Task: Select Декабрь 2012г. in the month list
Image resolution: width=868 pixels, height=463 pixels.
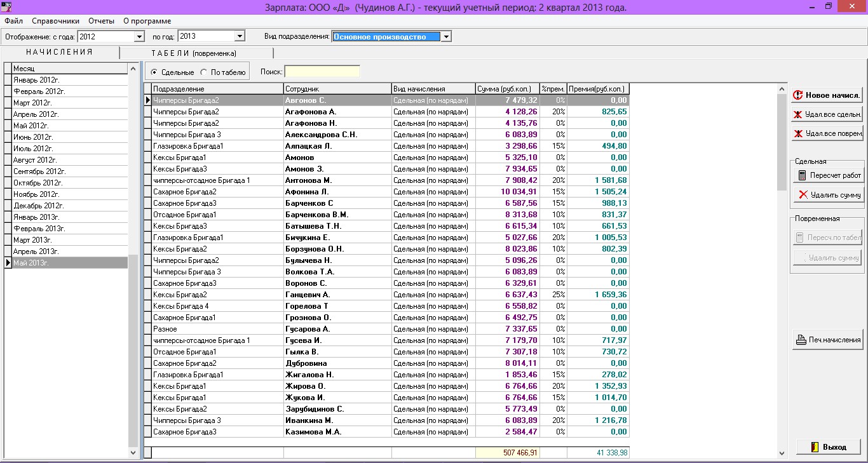Action: point(70,206)
